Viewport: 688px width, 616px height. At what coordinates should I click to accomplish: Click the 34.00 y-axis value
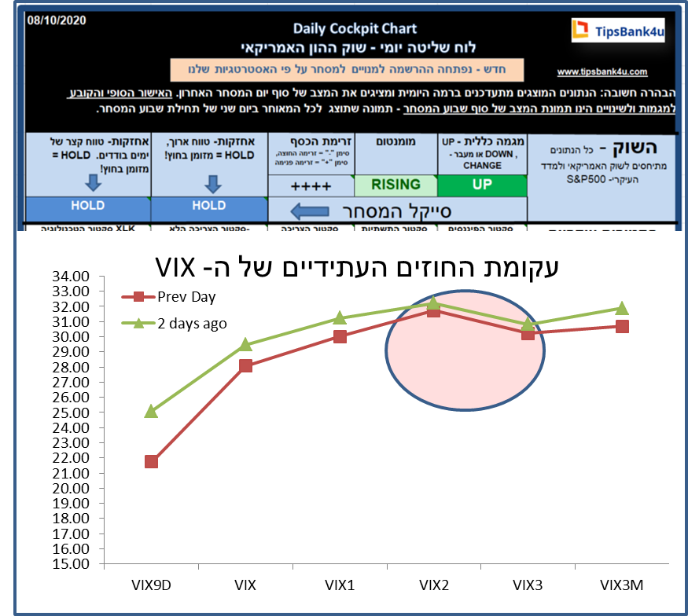pyautogui.click(x=71, y=277)
